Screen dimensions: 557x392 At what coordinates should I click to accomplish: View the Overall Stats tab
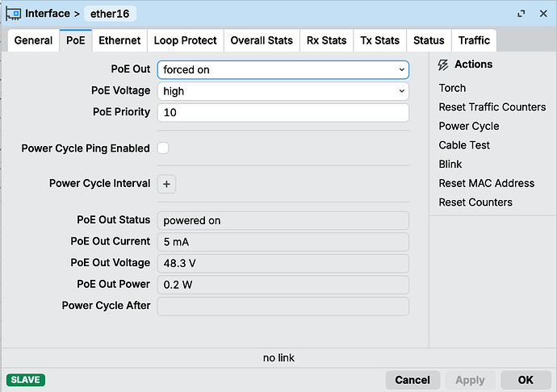(x=262, y=40)
